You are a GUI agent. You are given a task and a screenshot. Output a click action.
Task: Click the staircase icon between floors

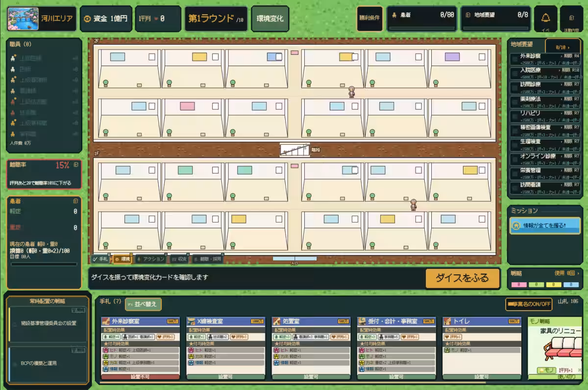[x=294, y=149]
